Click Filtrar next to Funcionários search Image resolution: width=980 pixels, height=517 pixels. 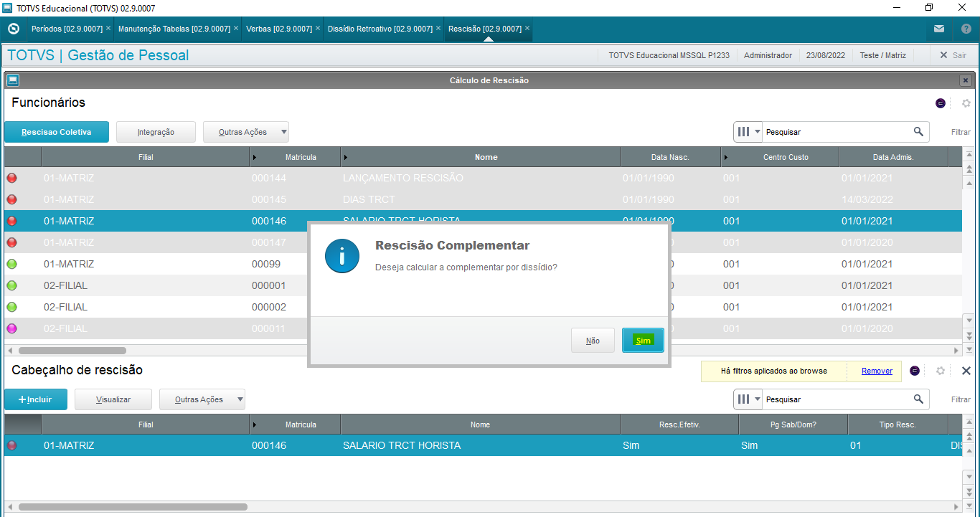[961, 132]
